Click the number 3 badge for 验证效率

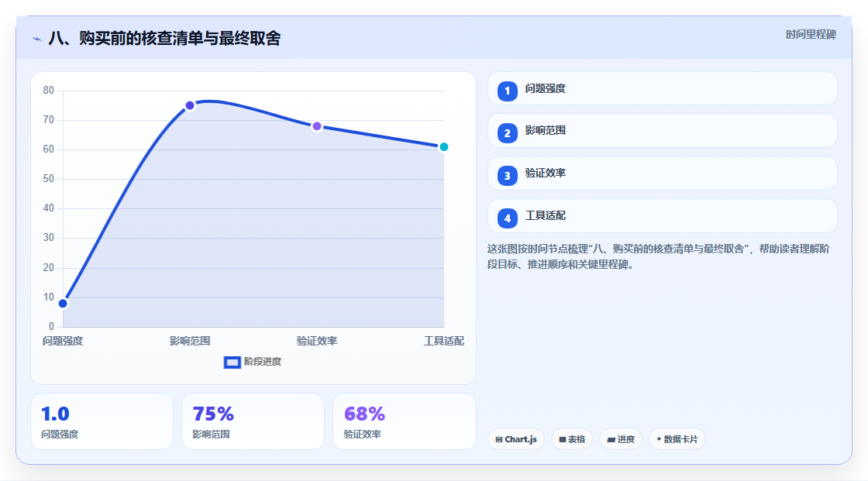pyautogui.click(x=507, y=176)
